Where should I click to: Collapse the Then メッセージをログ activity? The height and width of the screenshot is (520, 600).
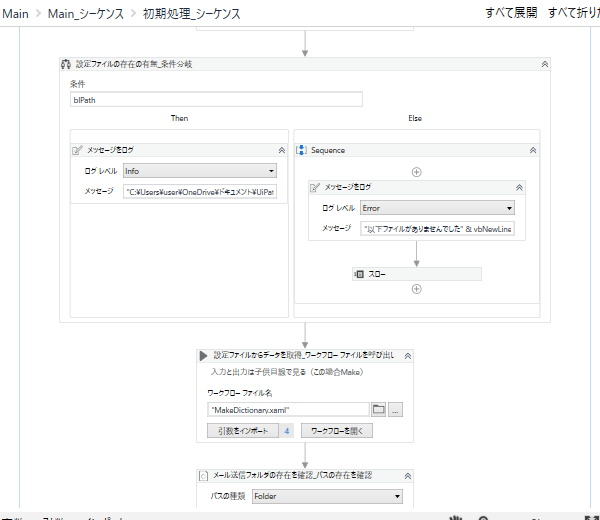click(282, 150)
